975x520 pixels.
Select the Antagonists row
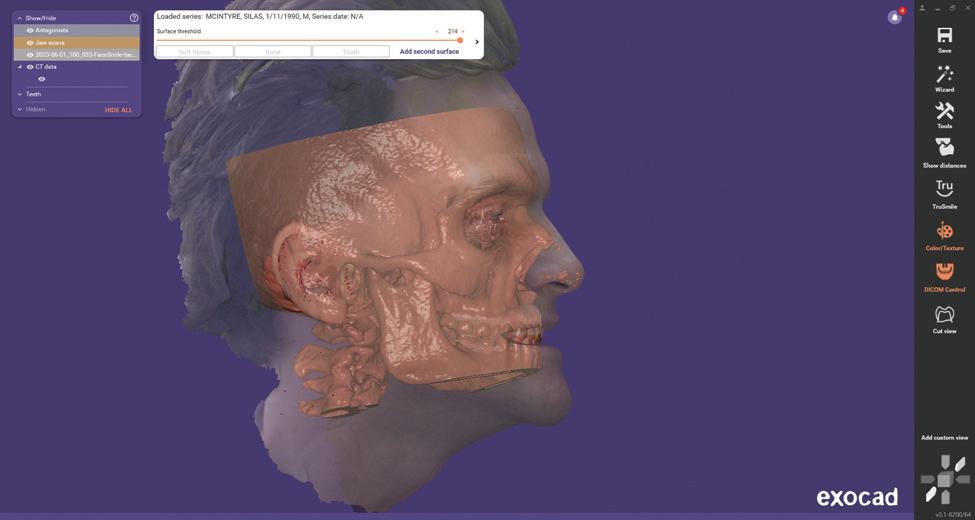coord(76,30)
